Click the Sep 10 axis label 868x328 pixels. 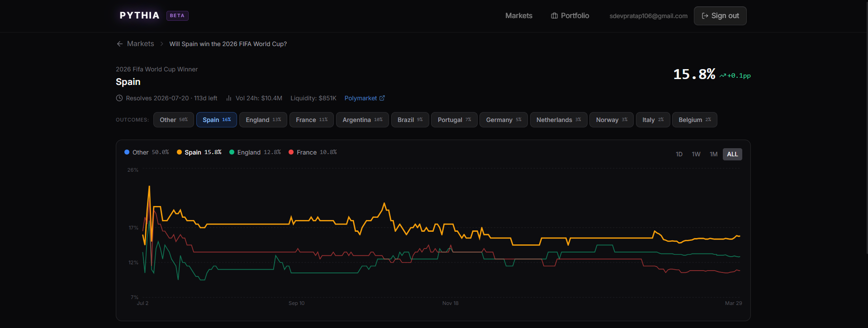(297, 303)
